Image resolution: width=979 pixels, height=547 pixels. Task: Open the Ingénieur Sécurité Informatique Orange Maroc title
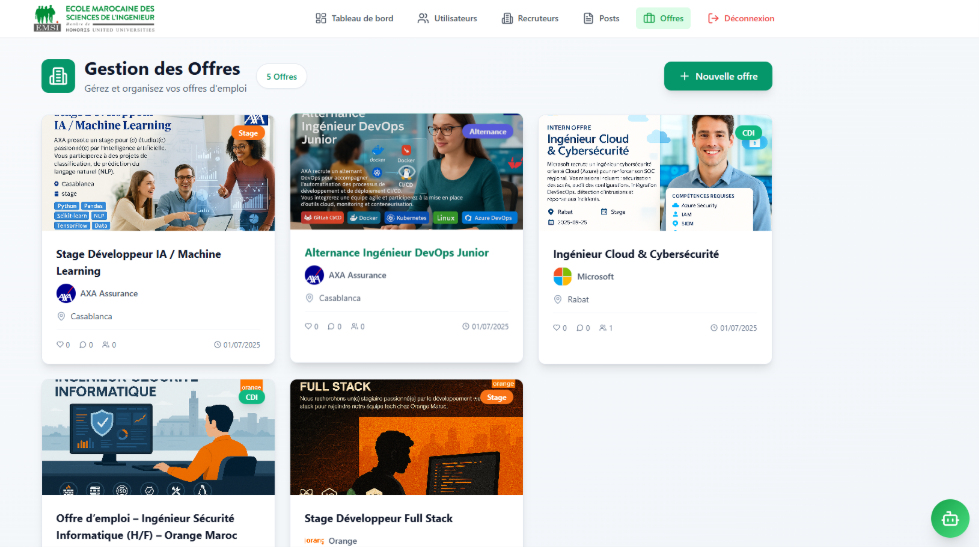(147, 526)
